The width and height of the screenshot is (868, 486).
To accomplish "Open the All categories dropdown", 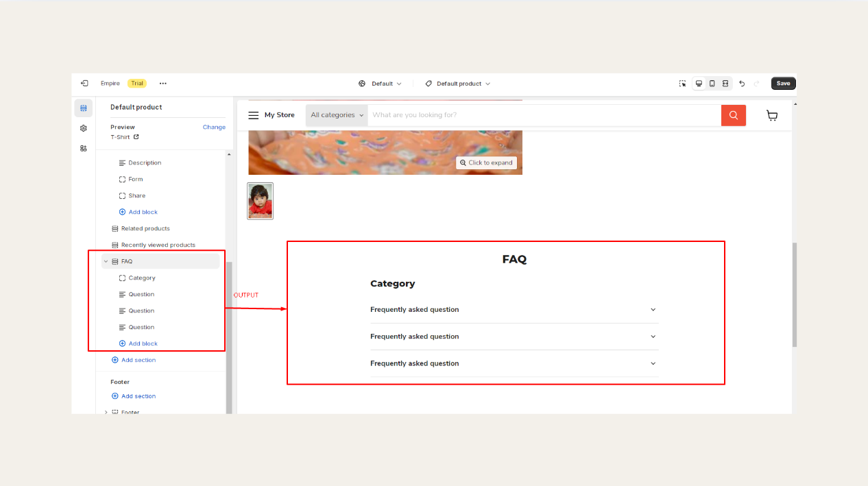I will [x=337, y=115].
